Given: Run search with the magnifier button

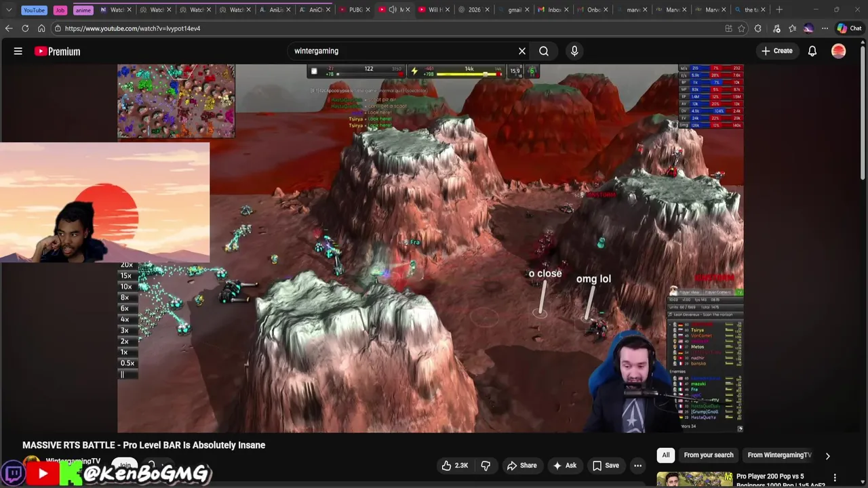Looking at the screenshot, I should 544,51.
